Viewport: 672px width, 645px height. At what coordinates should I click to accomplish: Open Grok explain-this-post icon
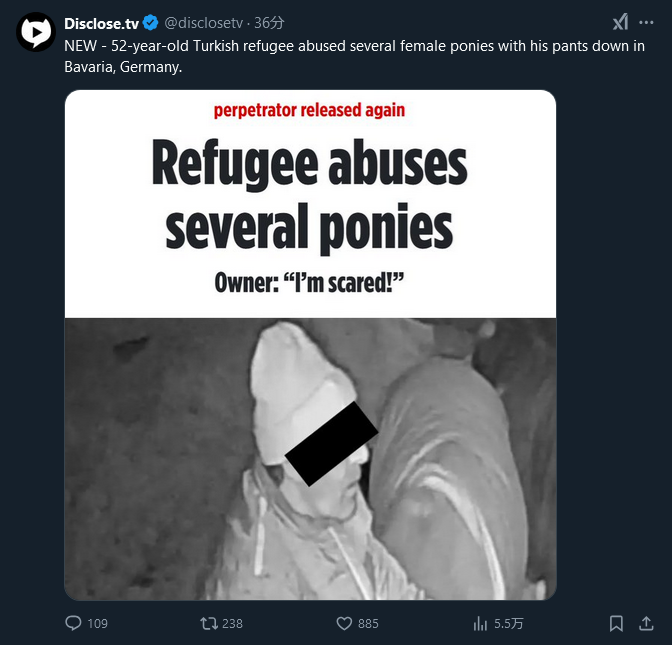620,22
